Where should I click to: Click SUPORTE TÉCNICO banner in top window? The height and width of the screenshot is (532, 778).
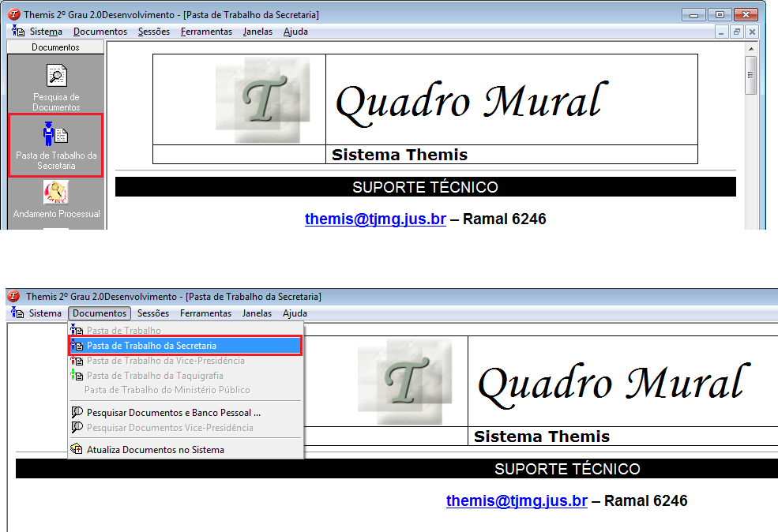click(425, 187)
